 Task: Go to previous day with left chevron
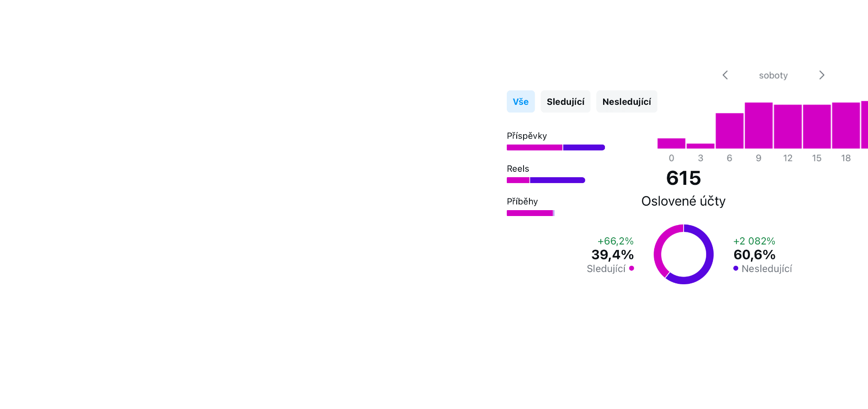tap(725, 75)
